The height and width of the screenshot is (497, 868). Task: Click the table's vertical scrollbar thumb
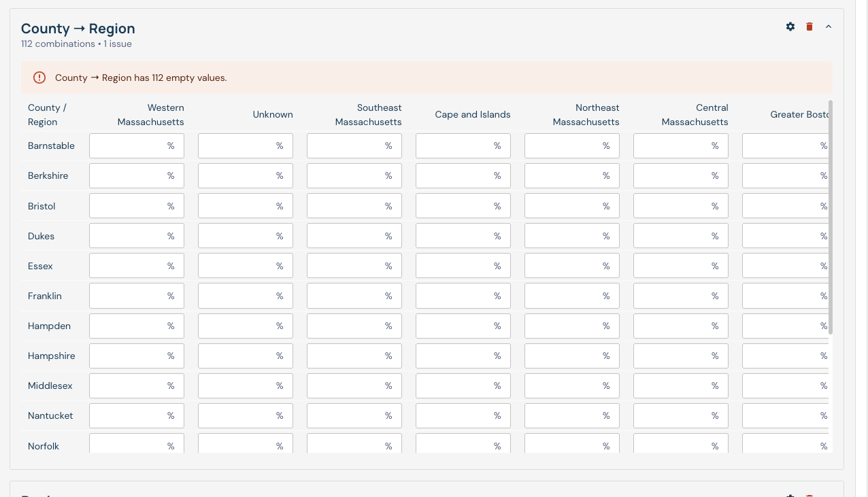click(x=831, y=218)
